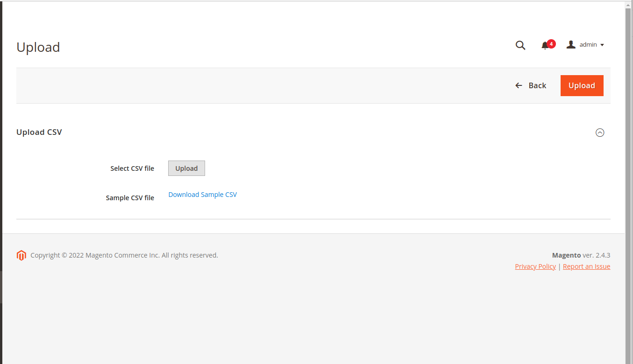The width and height of the screenshot is (633, 364).
Task: Click the admin username text
Action: tap(588, 45)
